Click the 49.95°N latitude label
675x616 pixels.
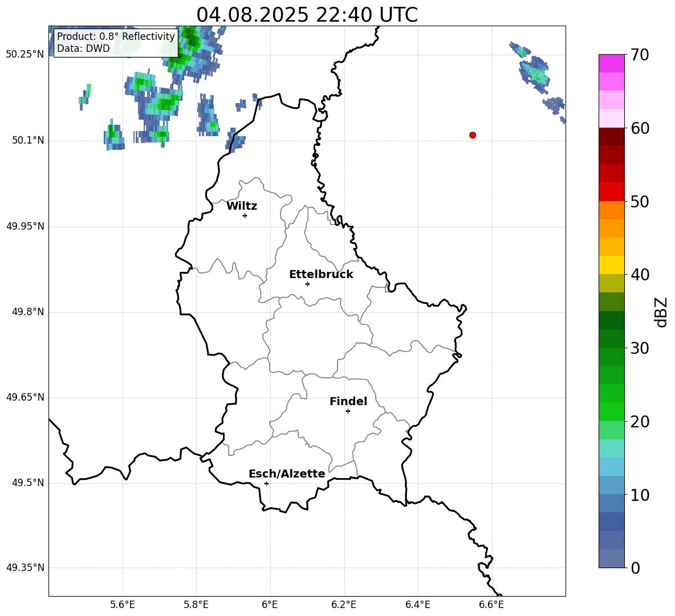point(25,226)
